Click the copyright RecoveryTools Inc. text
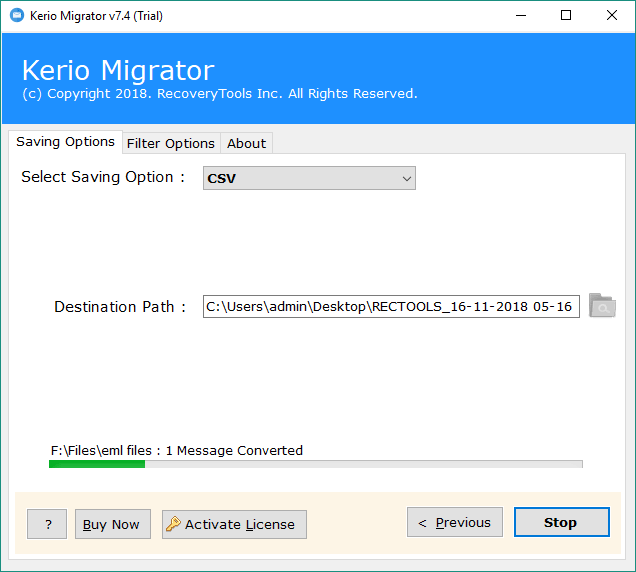This screenshot has width=636, height=572. click(x=219, y=94)
